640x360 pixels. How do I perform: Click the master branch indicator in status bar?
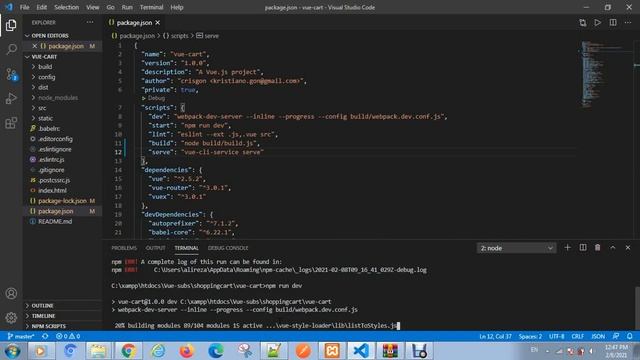pos(21,336)
